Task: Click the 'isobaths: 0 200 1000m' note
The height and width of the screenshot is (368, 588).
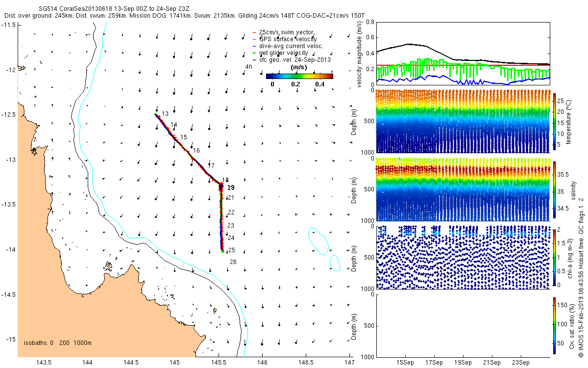Action: (x=58, y=343)
